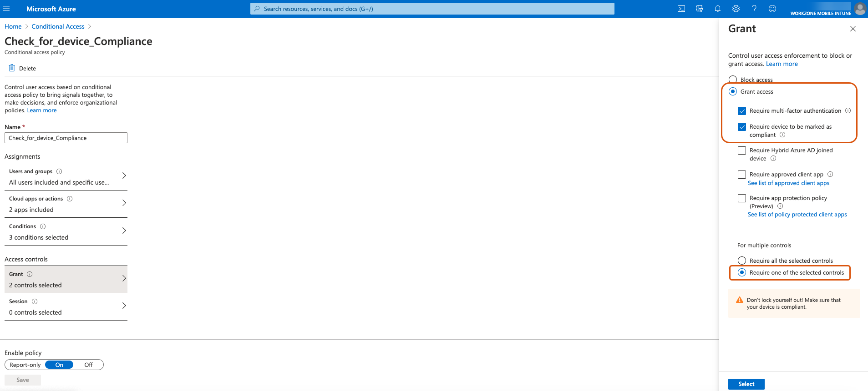868x391 pixels.
Task: Expand Conditions chevron
Action: pyautogui.click(x=124, y=231)
